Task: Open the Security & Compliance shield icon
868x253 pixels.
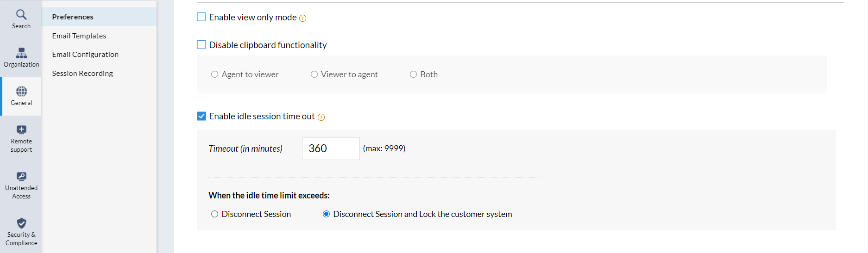Action: pyautogui.click(x=21, y=223)
